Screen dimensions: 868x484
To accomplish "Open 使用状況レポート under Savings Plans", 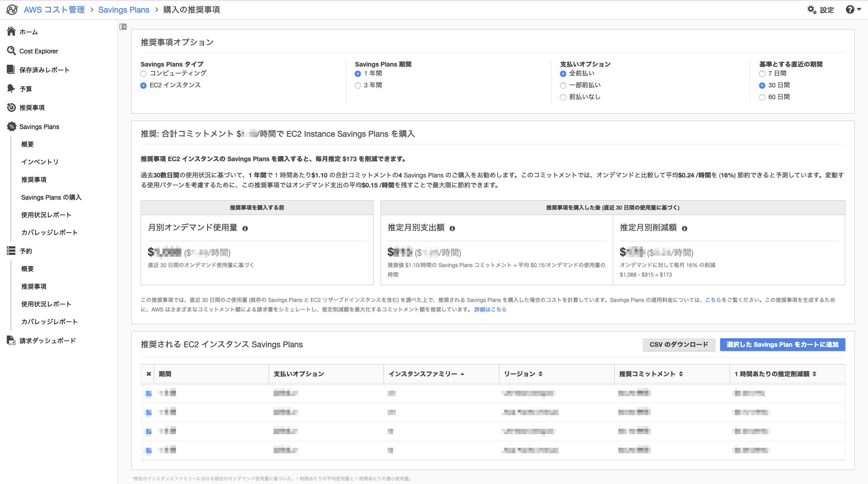I will pos(46,215).
